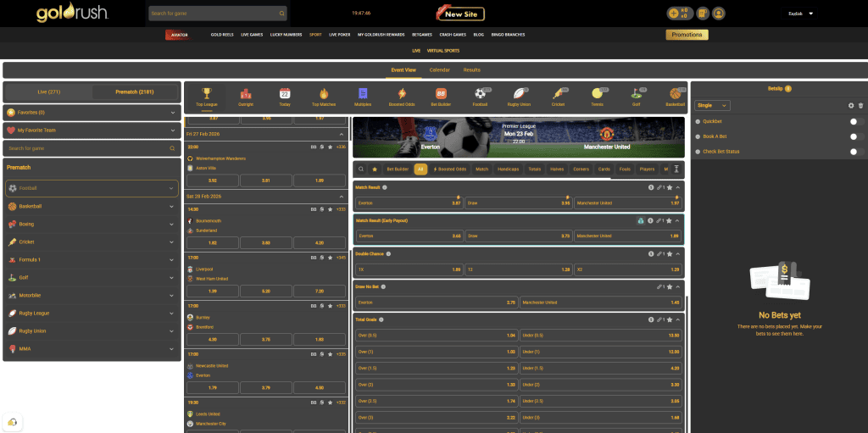Switch to the Calendar tab
This screenshot has width=868, height=433.
[x=440, y=70]
